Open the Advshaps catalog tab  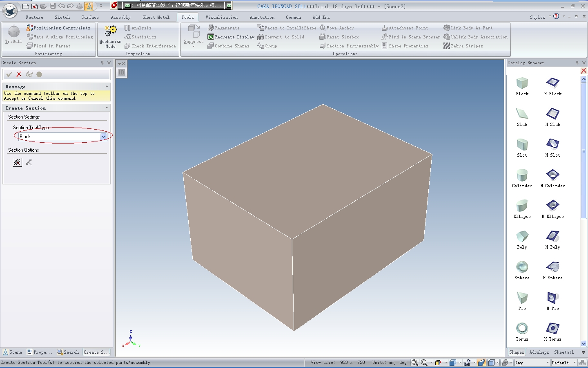(x=539, y=352)
